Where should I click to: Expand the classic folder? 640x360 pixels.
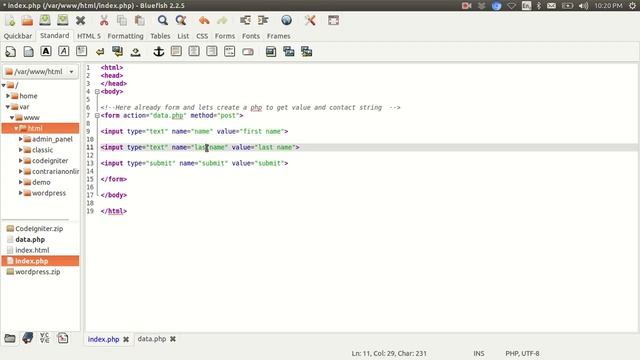(x=20, y=150)
